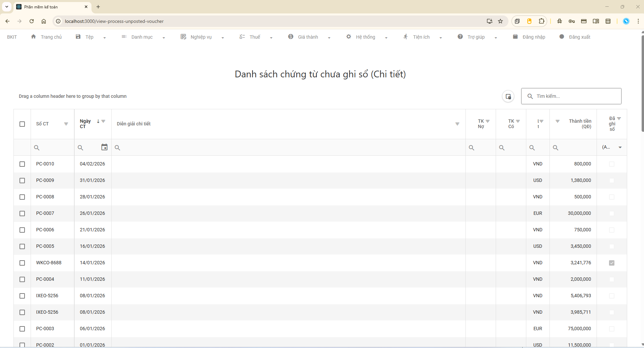644x348 pixels.
Task: Expand the Tệp menu dropdown arrow
Action: pos(105,38)
